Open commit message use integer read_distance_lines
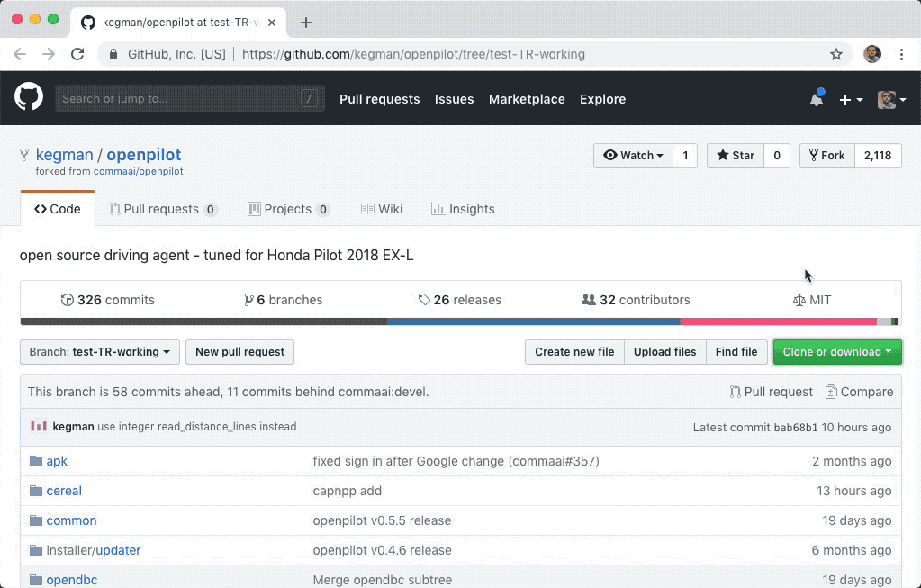Viewport: 921px width, 588px height. [197, 427]
